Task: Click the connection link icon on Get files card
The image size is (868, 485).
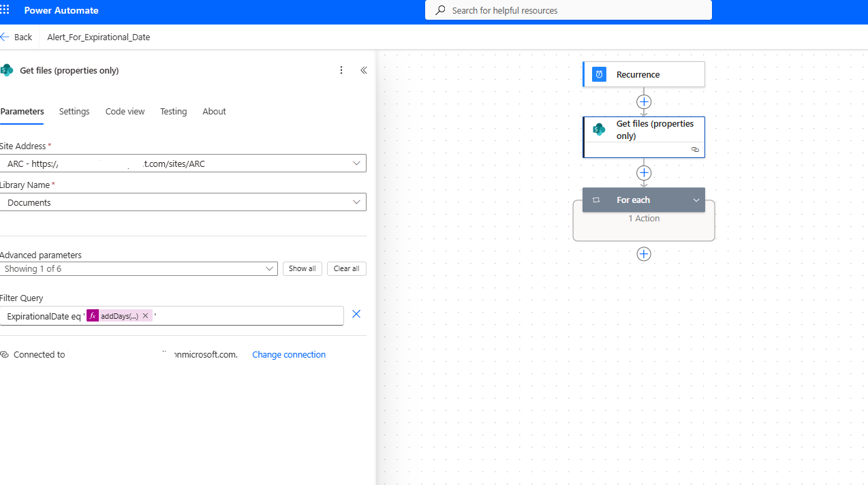Action: [x=695, y=150]
